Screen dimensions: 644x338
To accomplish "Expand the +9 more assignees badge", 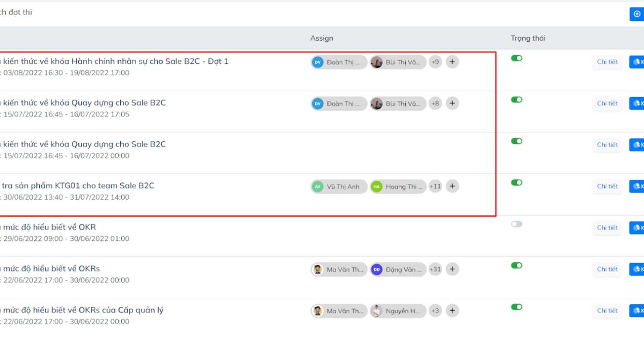I will pyautogui.click(x=435, y=62).
